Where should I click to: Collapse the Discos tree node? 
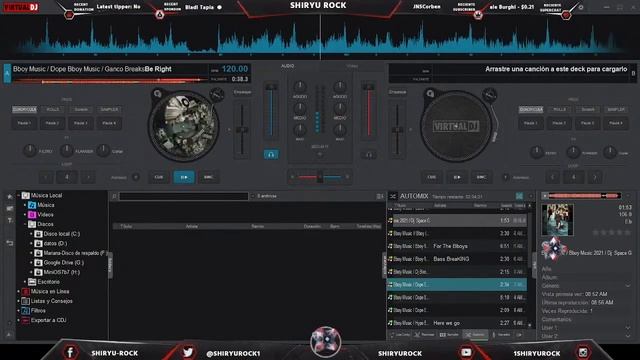[x=25, y=224]
